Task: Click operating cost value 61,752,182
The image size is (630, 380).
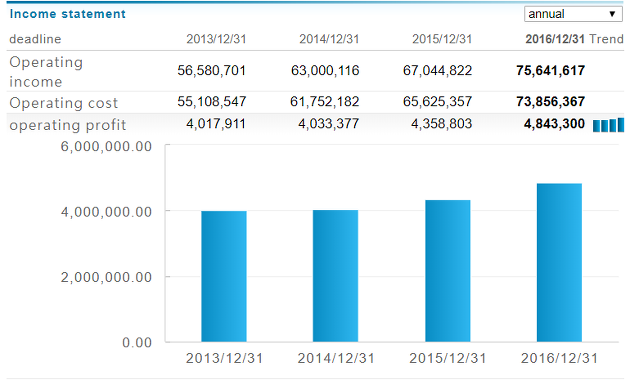Action: pyautogui.click(x=325, y=102)
